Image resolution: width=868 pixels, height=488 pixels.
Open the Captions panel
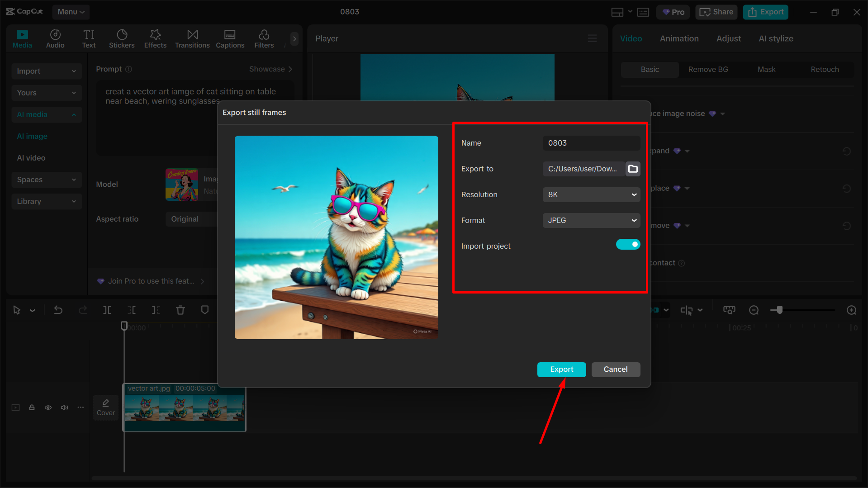tap(230, 38)
